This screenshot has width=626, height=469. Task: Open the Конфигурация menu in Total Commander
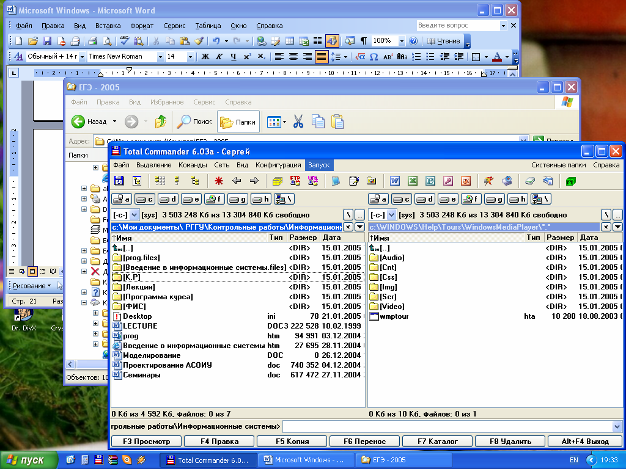coord(278,164)
